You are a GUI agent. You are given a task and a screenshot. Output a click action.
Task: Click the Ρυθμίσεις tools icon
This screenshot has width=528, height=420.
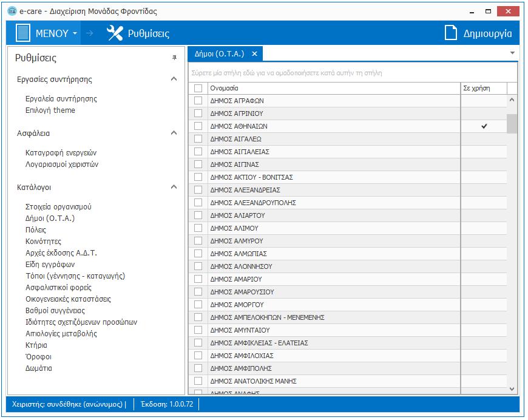(115, 33)
